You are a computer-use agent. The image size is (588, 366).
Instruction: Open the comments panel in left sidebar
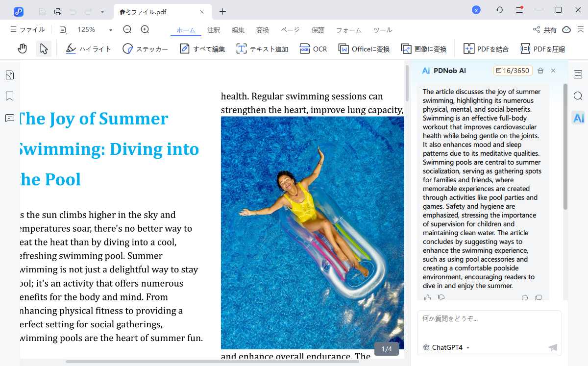[x=9, y=118]
